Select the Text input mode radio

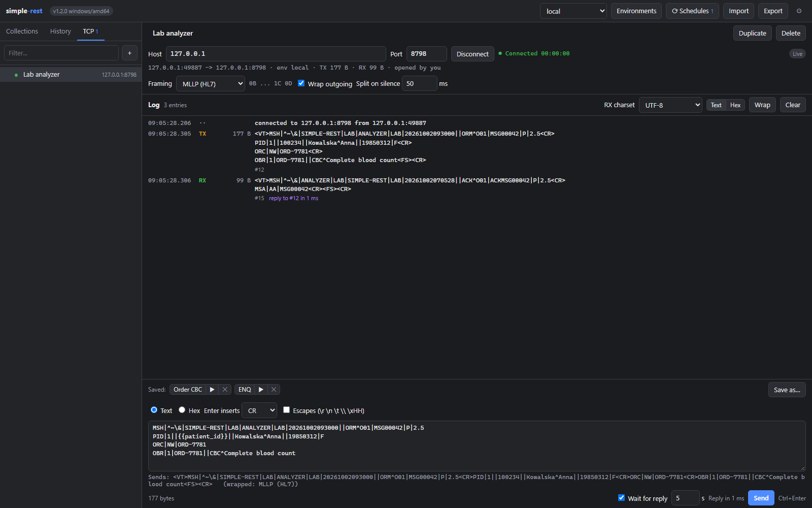154,410
